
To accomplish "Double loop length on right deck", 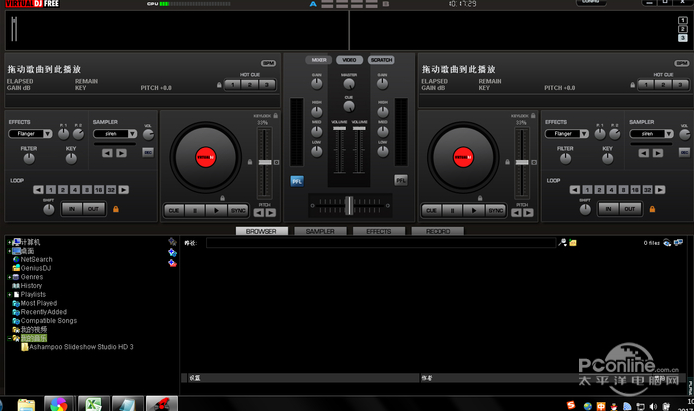I will (660, 190).
